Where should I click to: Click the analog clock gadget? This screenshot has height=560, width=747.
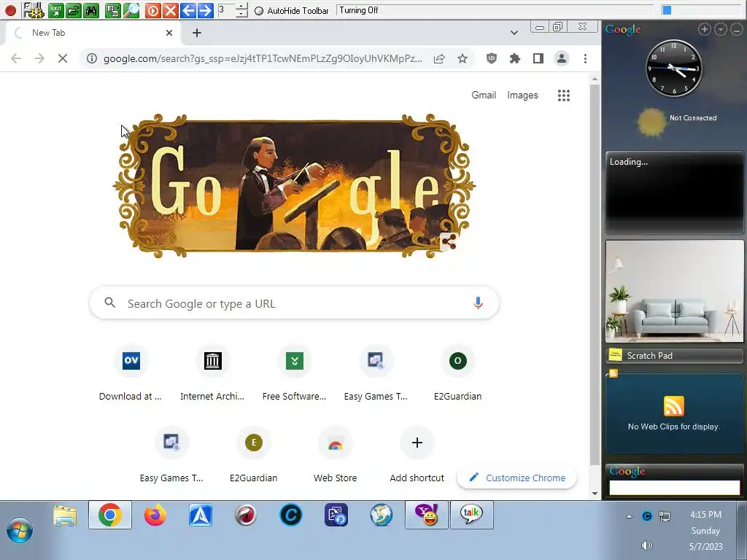674,68
